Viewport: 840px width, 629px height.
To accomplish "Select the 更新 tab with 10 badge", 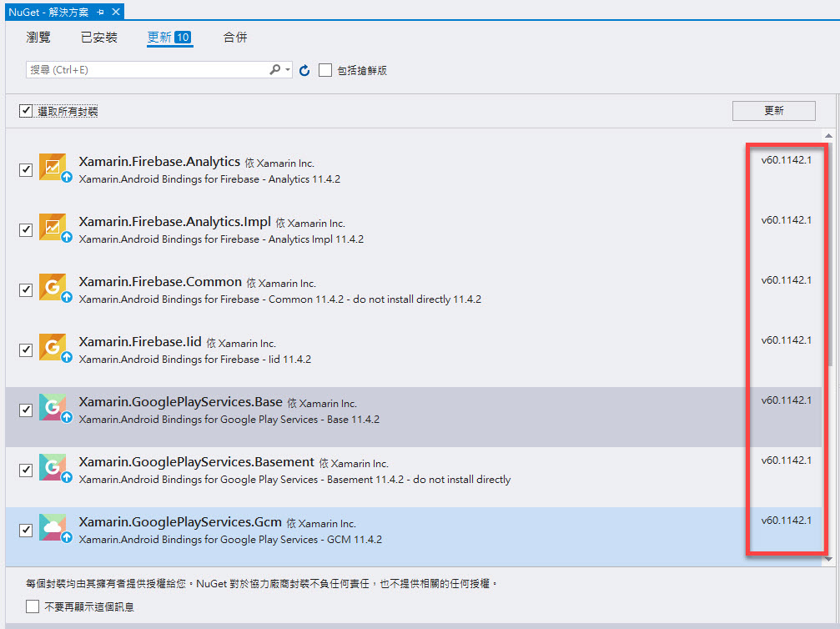I will point(169,37).
